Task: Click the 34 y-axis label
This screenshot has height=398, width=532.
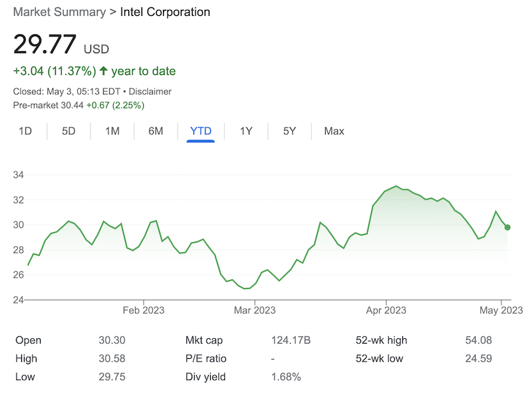Action: click(x=19, y=175)
